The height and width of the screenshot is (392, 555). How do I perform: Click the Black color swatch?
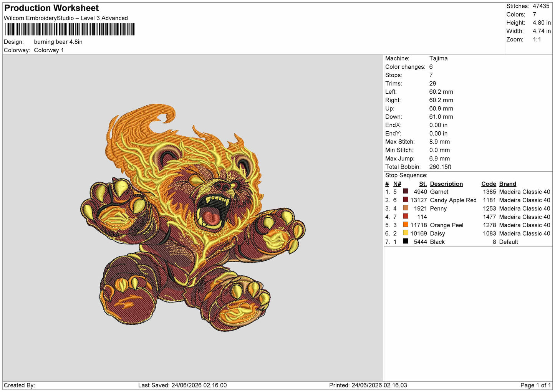tap(406, 241)
